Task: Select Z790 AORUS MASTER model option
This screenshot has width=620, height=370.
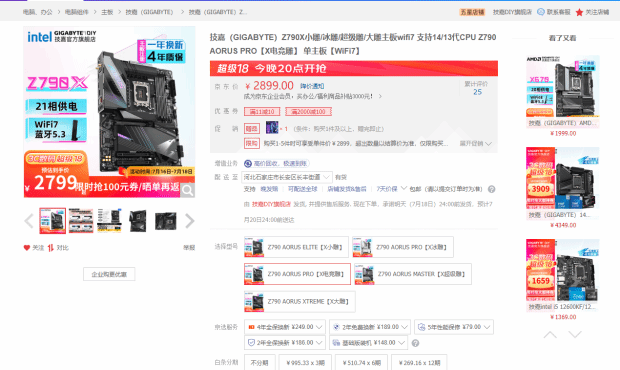Action: tap(413, 274)
